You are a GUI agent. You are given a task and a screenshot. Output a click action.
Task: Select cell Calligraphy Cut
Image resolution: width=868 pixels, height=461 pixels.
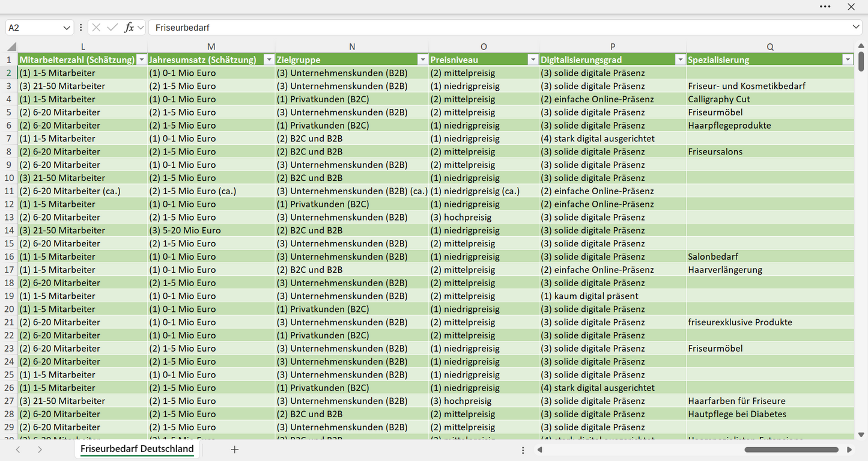(770, 99)
